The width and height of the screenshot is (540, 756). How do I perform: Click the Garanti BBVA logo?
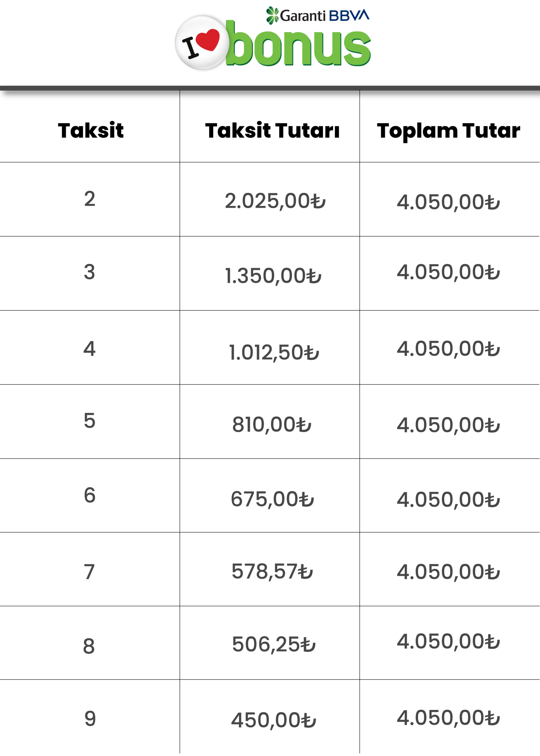coord(318,15)
